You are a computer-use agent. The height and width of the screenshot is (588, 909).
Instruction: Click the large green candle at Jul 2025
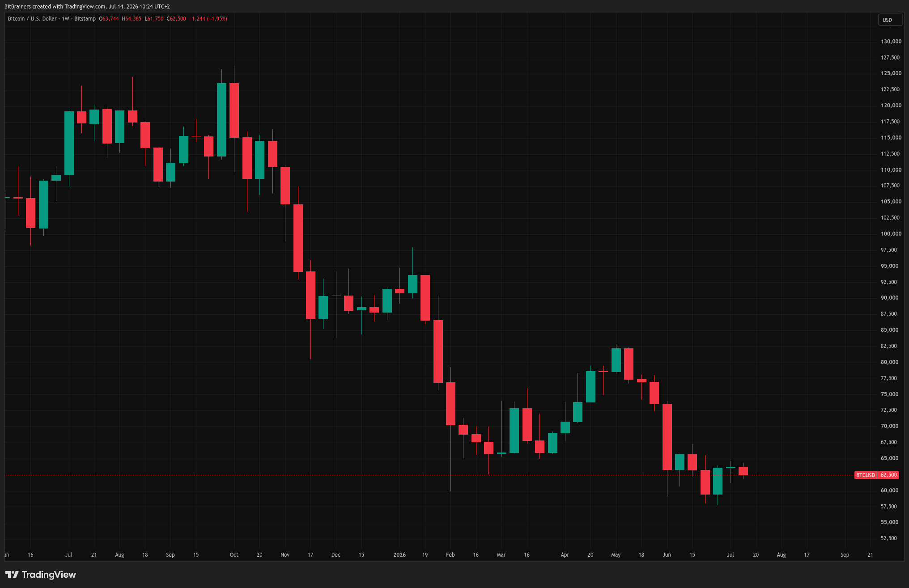(x=69, y=143)
